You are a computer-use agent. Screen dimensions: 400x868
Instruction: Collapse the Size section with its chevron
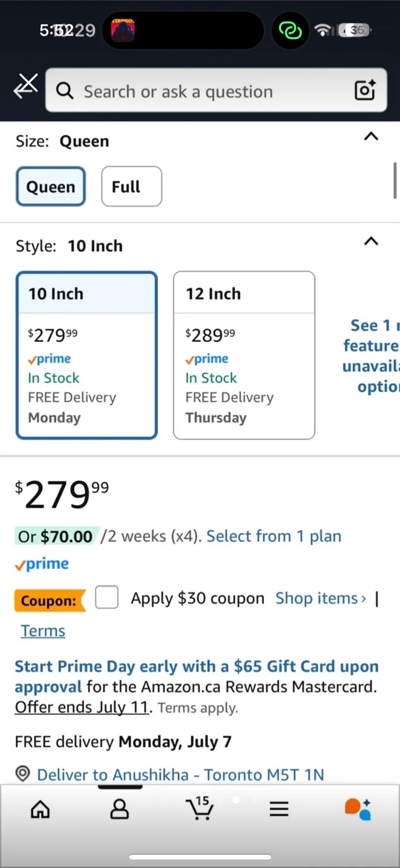pyautogui.click(x=371, y=137)
